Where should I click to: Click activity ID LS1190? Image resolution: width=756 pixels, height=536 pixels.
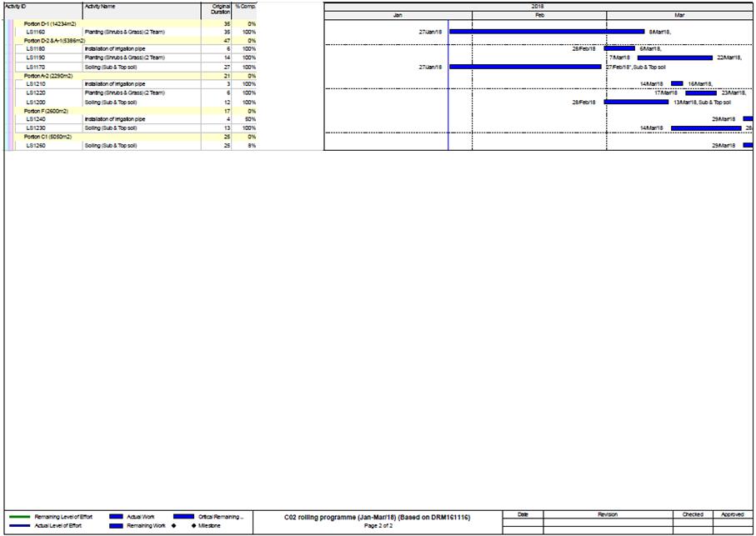pyautogui.click(x=35, y=58)
